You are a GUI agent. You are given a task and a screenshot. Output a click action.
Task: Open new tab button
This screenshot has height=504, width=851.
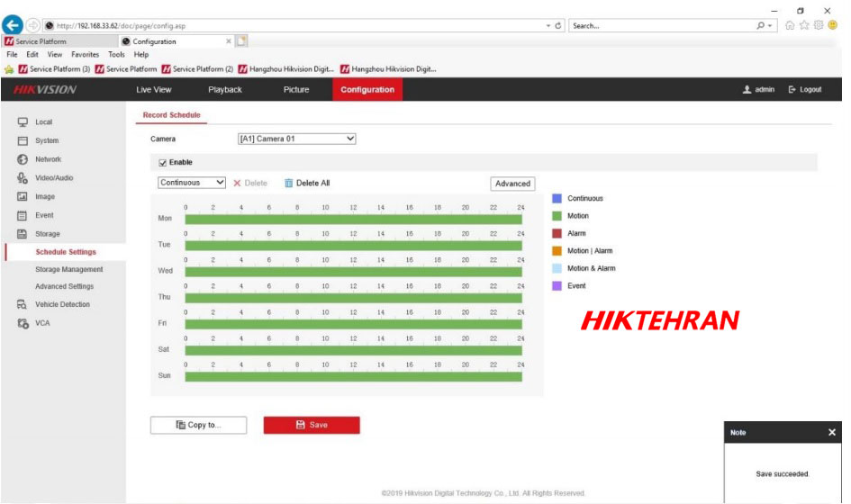pos(241,40)
